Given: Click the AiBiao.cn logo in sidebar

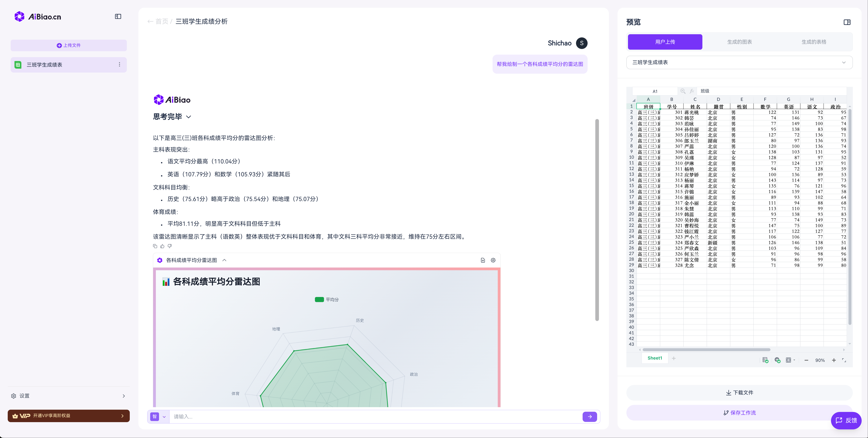Looking at the screenshot, I should pos(38,17).
